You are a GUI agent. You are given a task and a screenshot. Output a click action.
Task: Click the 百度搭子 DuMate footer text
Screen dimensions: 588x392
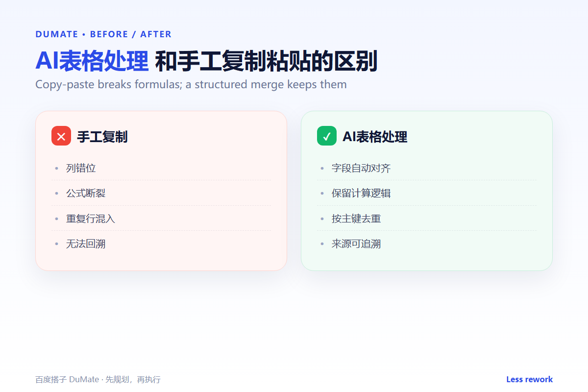[x=98, y=380]
